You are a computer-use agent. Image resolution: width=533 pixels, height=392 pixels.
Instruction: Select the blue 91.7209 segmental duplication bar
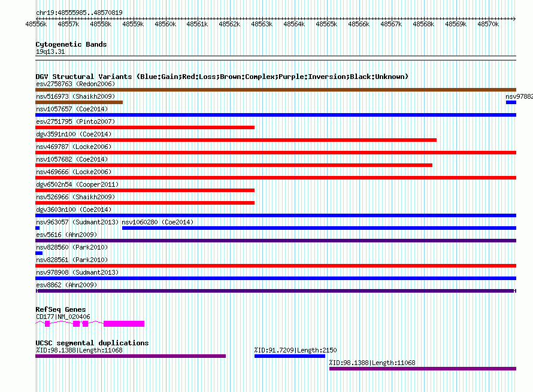290,356
